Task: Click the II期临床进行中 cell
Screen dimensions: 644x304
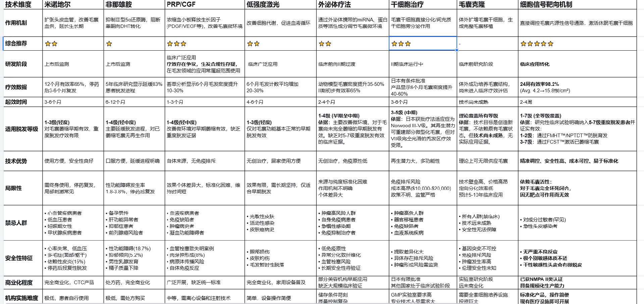Action: [423, 64]
